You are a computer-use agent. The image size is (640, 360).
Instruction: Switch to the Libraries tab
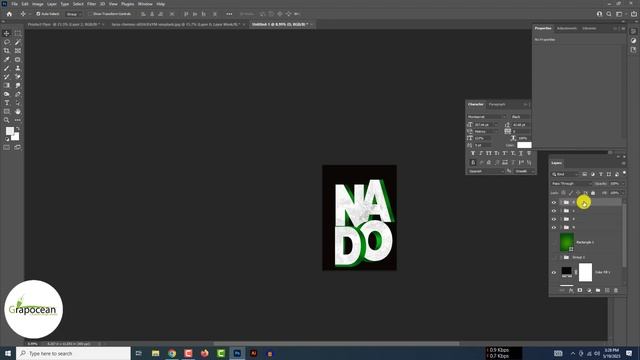[589, 29]
